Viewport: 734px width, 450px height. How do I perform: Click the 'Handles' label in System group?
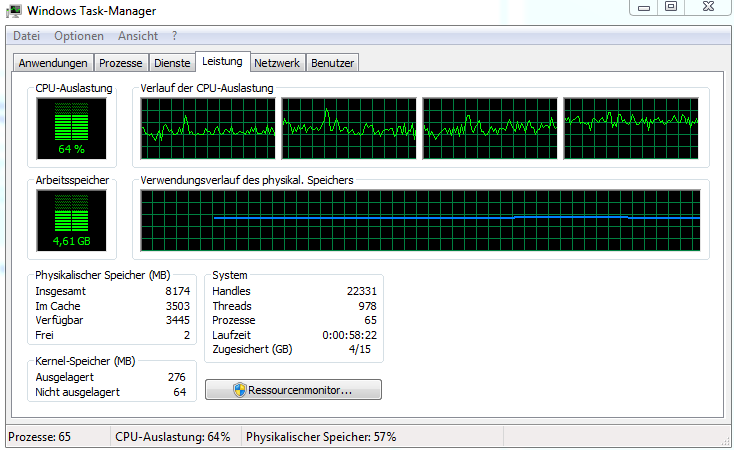point(231,291)
